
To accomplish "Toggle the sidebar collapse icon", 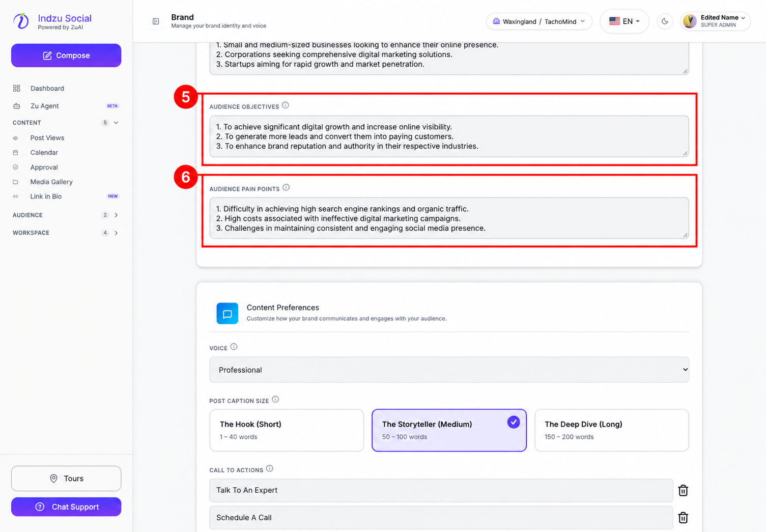I will tap(156, 21).
